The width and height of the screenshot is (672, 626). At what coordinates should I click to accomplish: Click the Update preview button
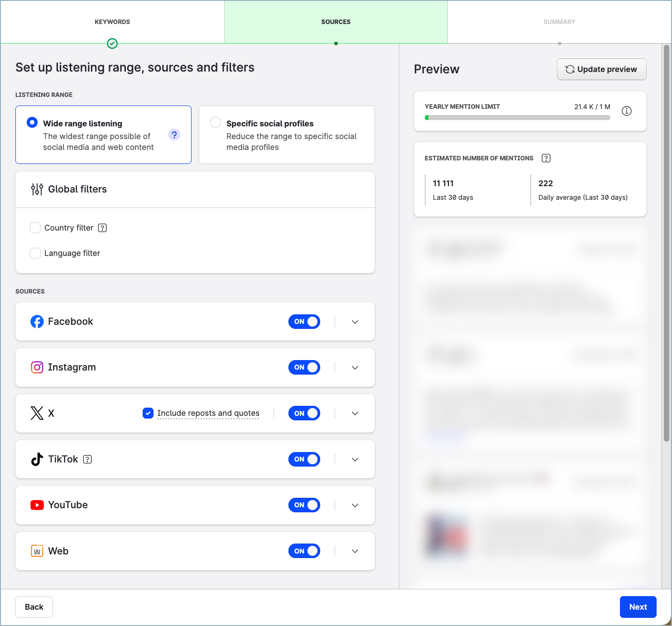(601, 69)
